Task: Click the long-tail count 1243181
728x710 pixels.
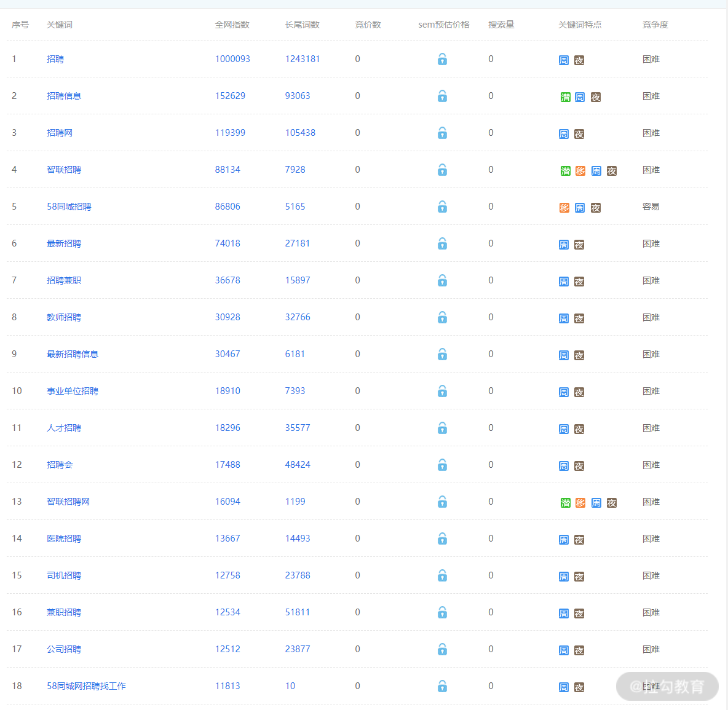Action: tap(303, 59)
